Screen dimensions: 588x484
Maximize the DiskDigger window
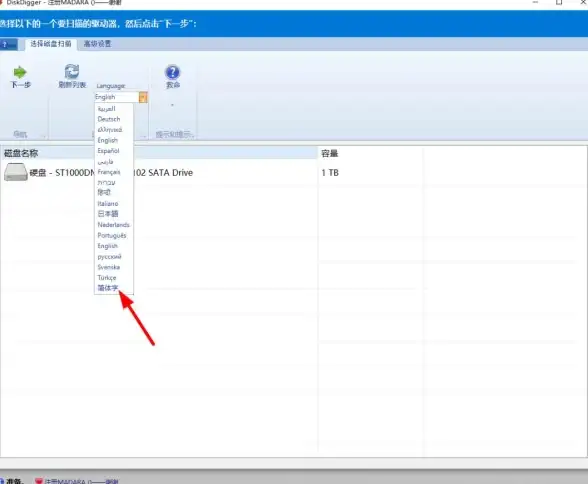coord(559,2)
